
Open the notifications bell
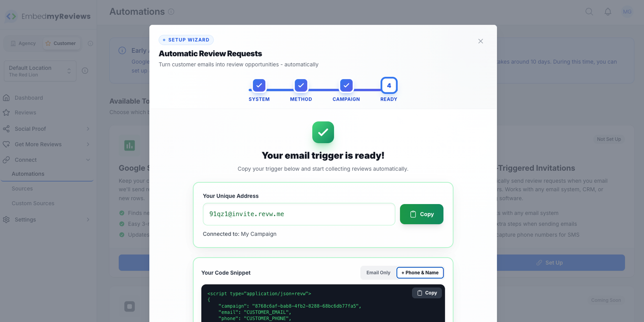[608, 12]
